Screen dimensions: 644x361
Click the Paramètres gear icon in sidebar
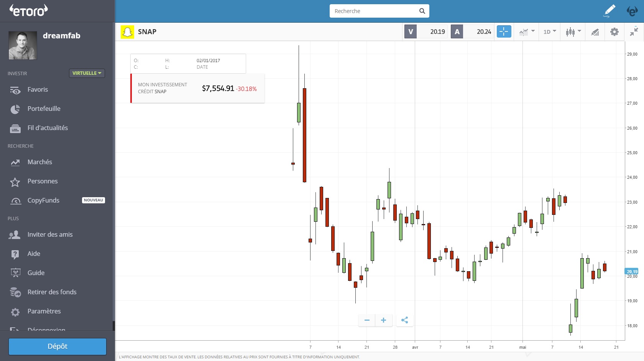[x=15, y=312]
